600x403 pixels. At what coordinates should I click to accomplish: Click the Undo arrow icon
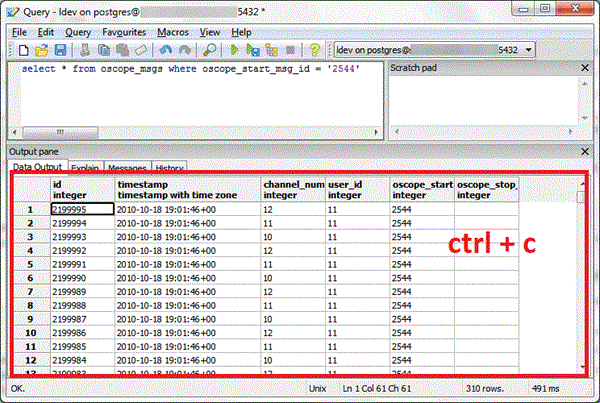tap(165, 49)
